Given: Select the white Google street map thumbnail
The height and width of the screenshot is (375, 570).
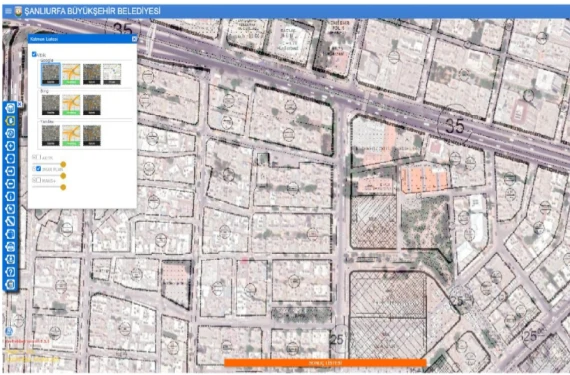Looking at the screenshot, I should (112, 74).
